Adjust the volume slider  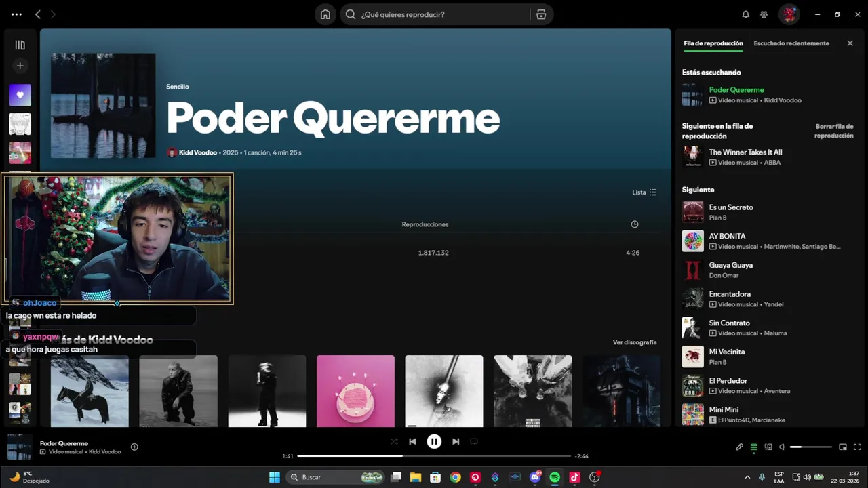(811, 447)
